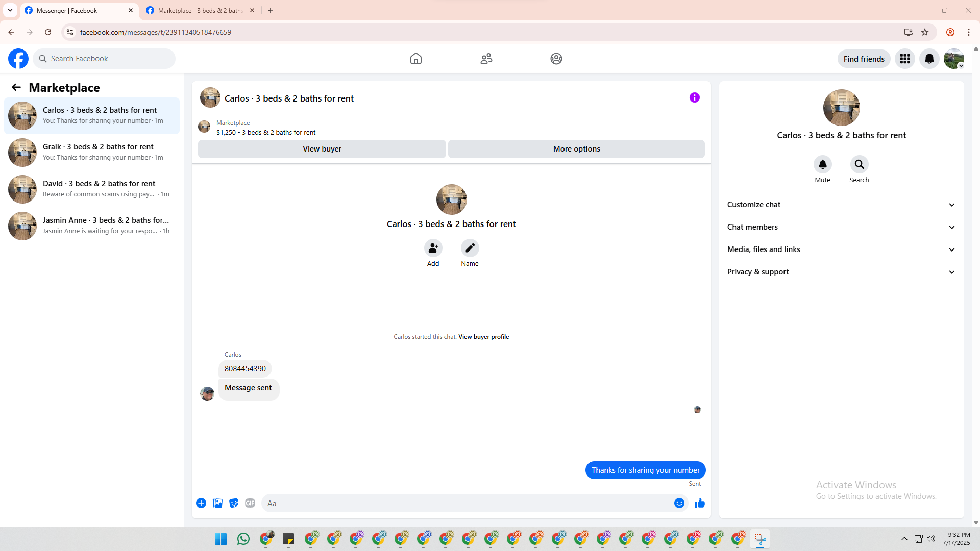The image size is (980, 551).
Task: Mute the Carlos conversation
Action: pos(823,164)
